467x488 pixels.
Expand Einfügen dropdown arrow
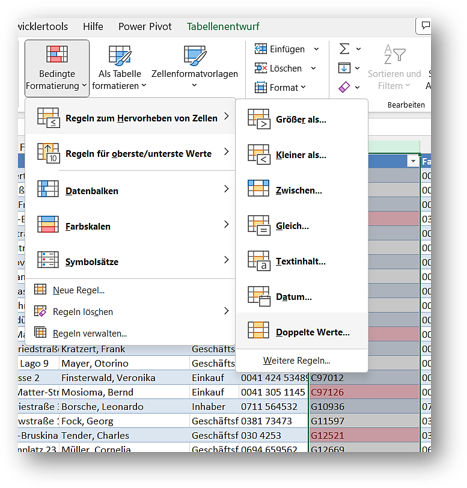(316, 49)
